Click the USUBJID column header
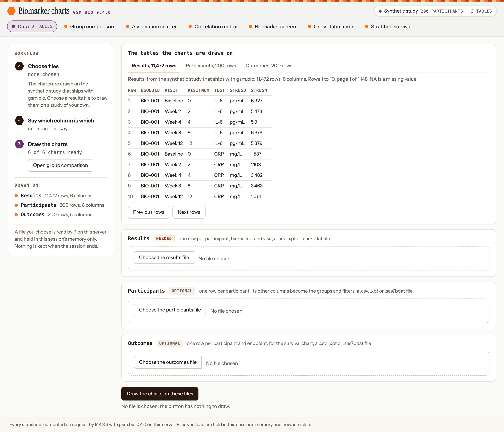This screenshot has height=432, width=504. point(150,90)
